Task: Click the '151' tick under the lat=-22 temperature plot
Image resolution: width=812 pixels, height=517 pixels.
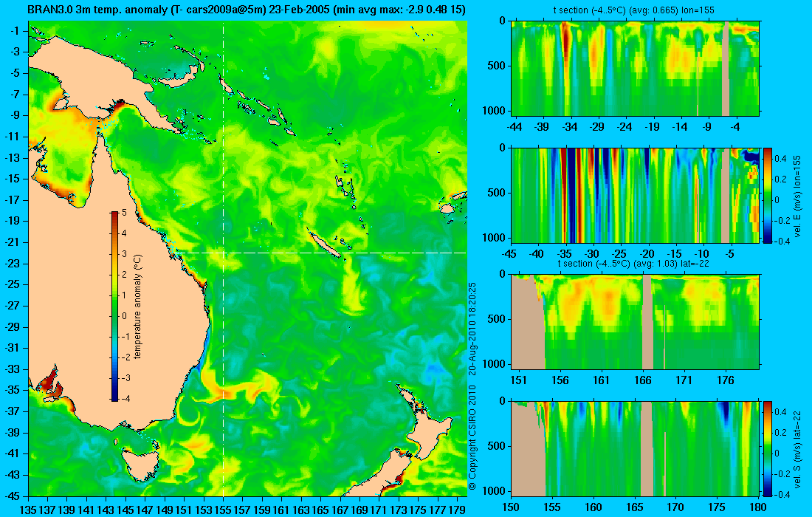Action: click(x=519, y=380)
